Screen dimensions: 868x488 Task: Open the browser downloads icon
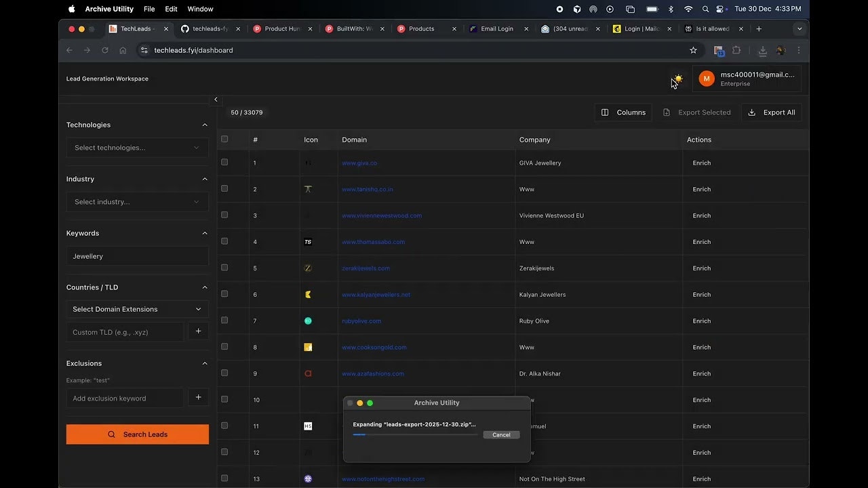pos(762,50)
